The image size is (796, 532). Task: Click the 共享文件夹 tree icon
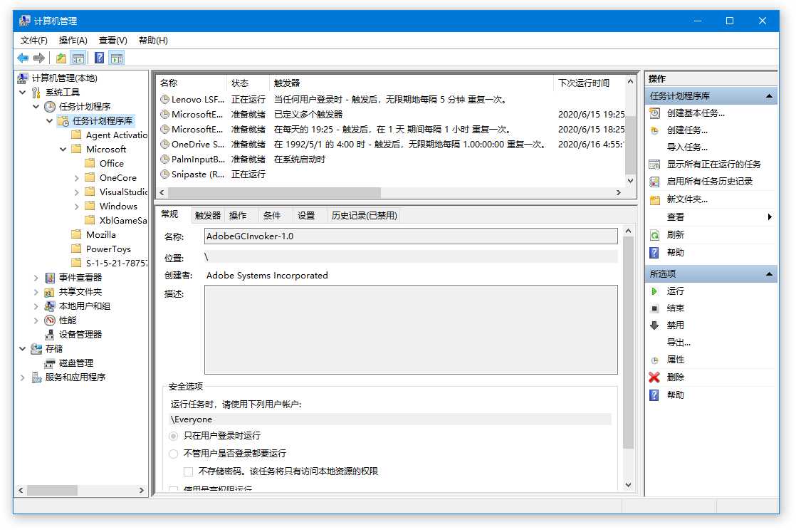[x=50, y=292]
